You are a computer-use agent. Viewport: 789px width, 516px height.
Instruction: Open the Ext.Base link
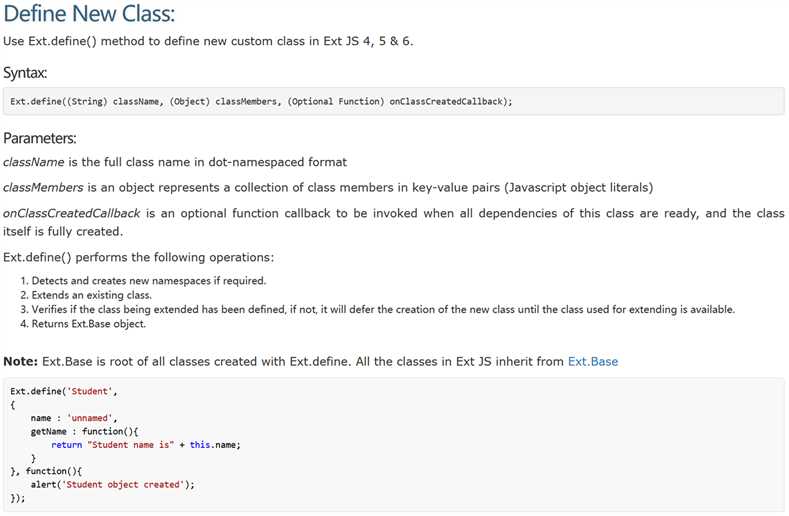(593, 361)
